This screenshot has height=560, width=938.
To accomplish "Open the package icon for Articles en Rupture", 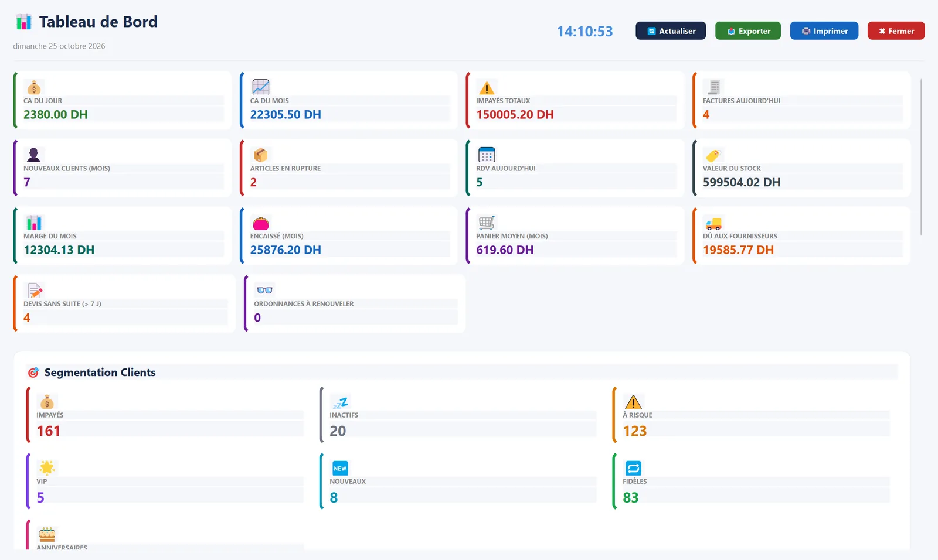I will (x=261, y=155).
